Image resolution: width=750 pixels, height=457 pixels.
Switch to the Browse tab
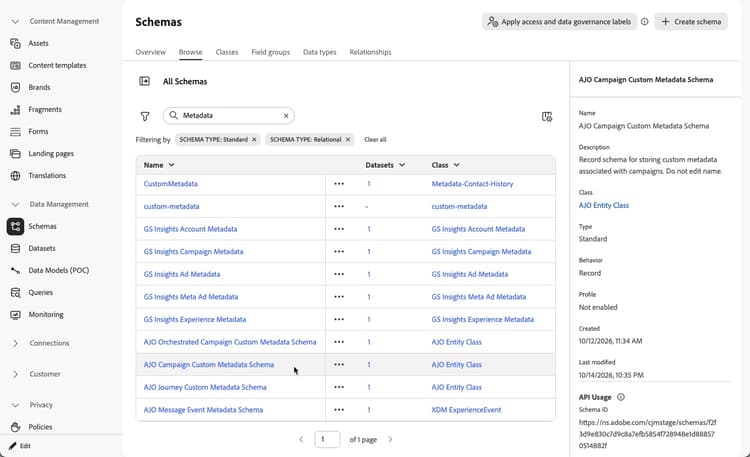[190, 52]
